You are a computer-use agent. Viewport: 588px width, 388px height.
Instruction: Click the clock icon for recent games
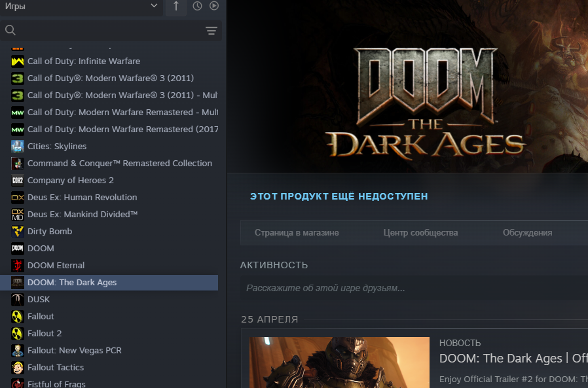(197, 6)
